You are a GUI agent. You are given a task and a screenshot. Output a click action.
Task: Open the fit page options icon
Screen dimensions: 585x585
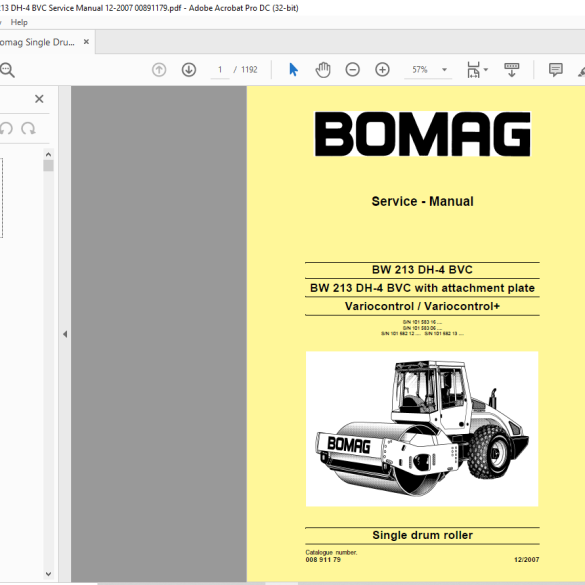coord(473,70)
